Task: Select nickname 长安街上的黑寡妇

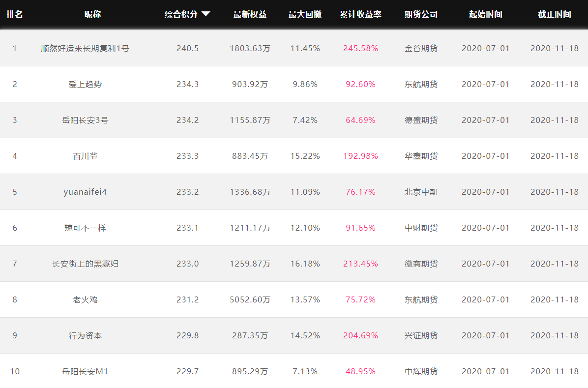Action: (x=85, y=264)
